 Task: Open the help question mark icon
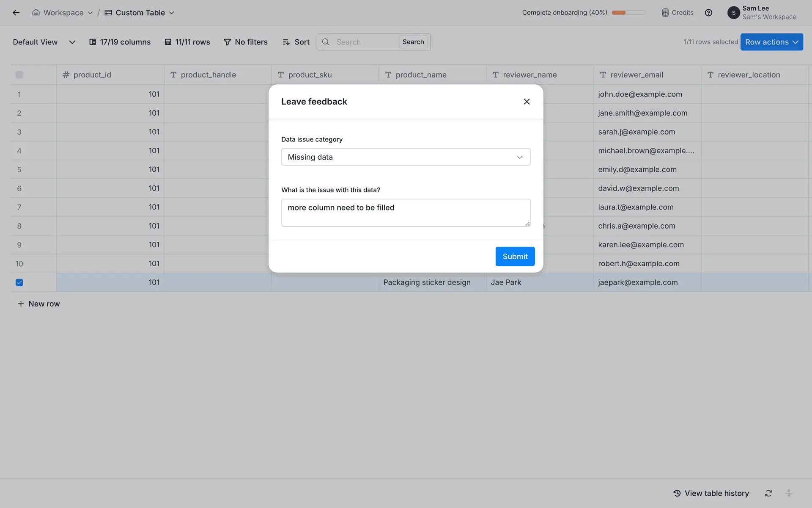708,13
